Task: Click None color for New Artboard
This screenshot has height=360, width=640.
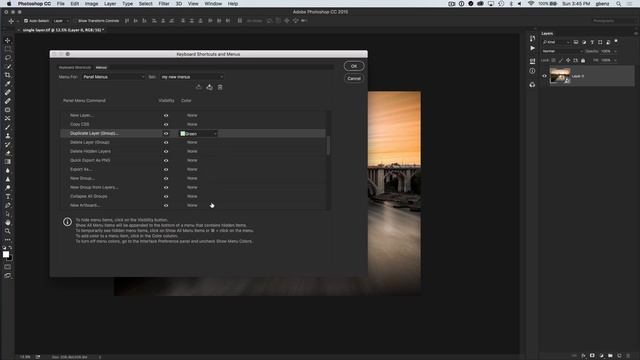Action: point(192,205)
